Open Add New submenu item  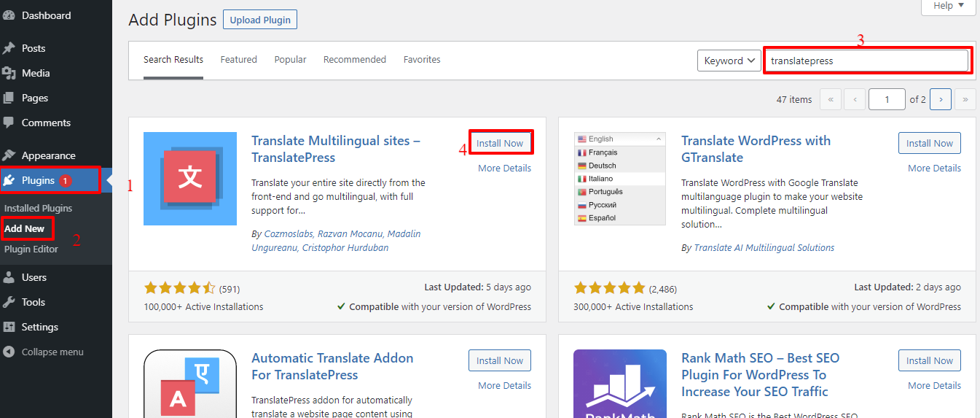coord(25,228)
